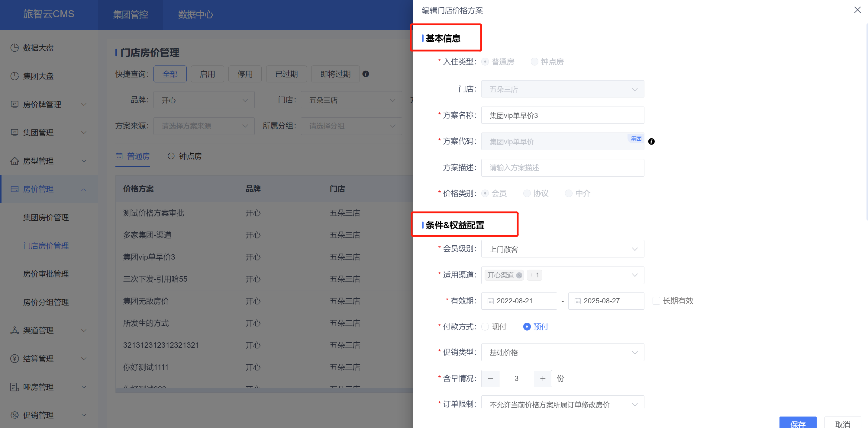Click the 房价管理 sidebar icon
This screenshot has width=868, height=428.
[x=15, y=189]
